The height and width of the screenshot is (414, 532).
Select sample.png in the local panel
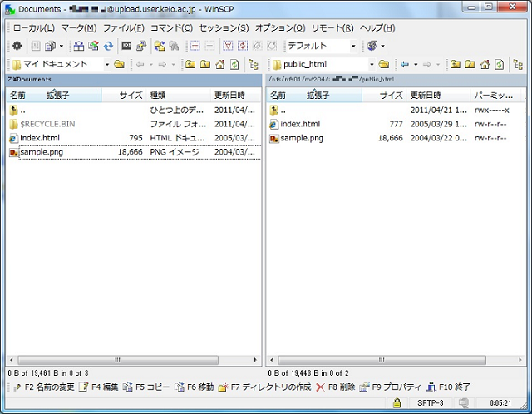pyautogui.click(x=42, y=152)
